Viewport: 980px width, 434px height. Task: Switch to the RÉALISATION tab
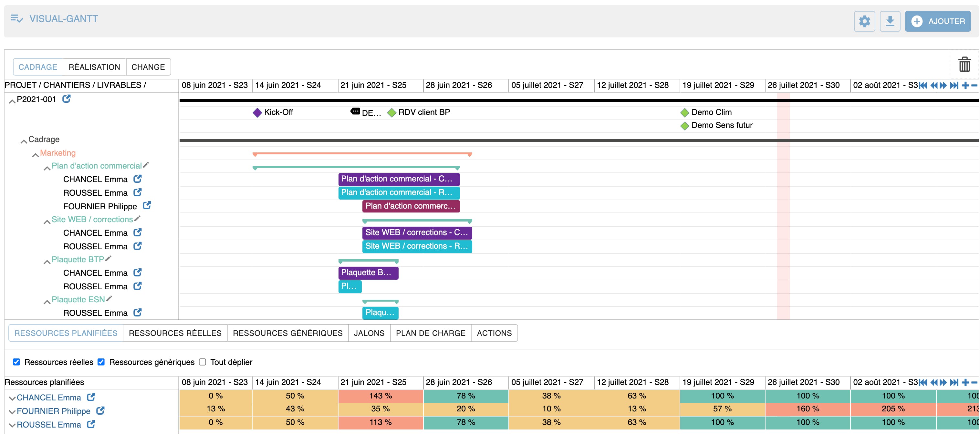point(94,67)
